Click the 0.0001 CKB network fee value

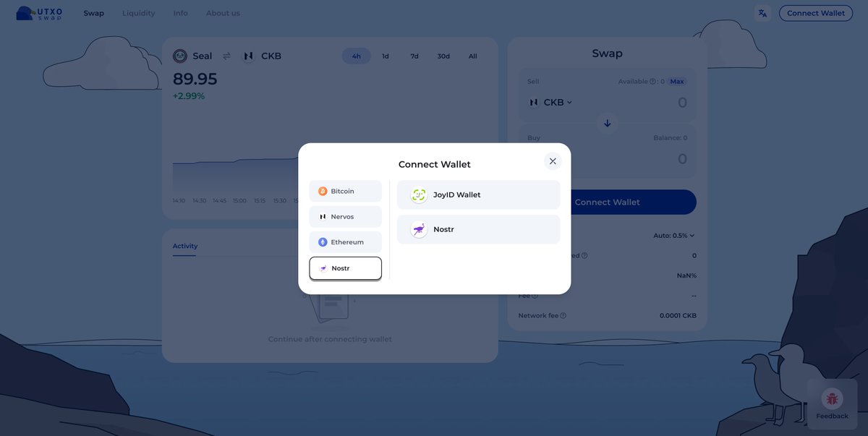[x=678, y=316]
